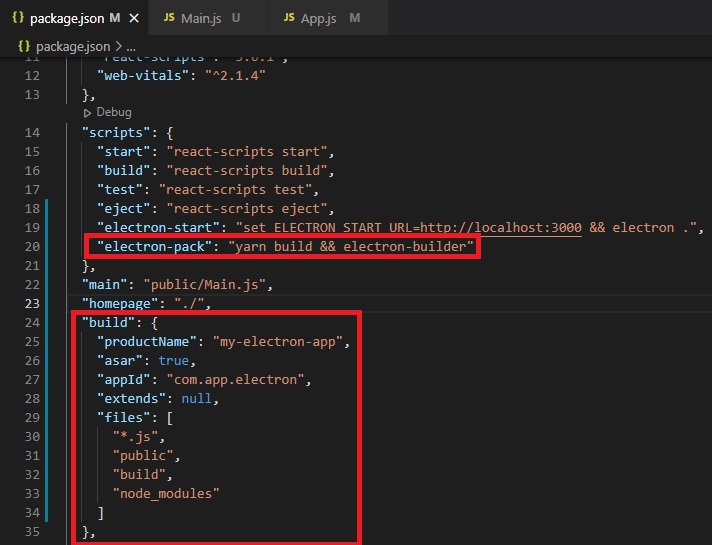Open the breadcrumb ellipsis segment
This screenshot has height=545, width=712.
(131, 47)
